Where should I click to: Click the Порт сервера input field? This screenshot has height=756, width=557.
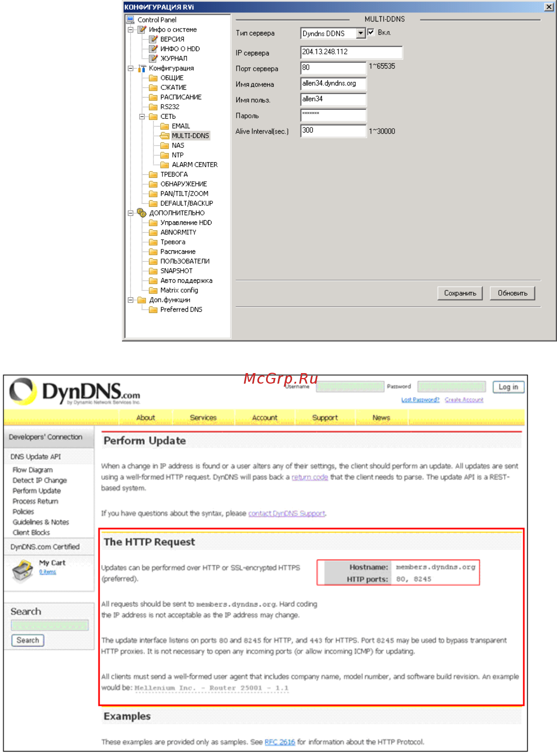point(333,68)
